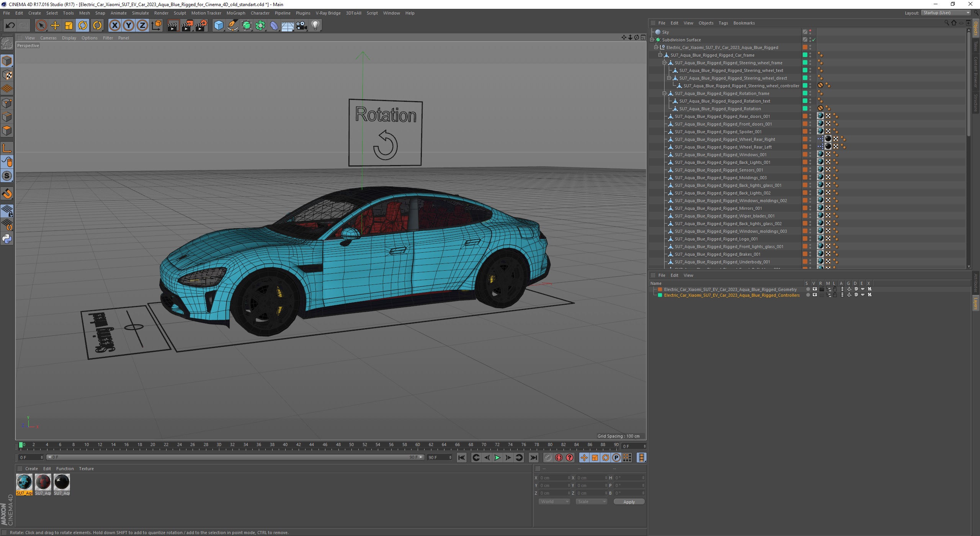Open Object Manager Tags menu
Viewport: 980px width, 536px height.
(723, 23)
